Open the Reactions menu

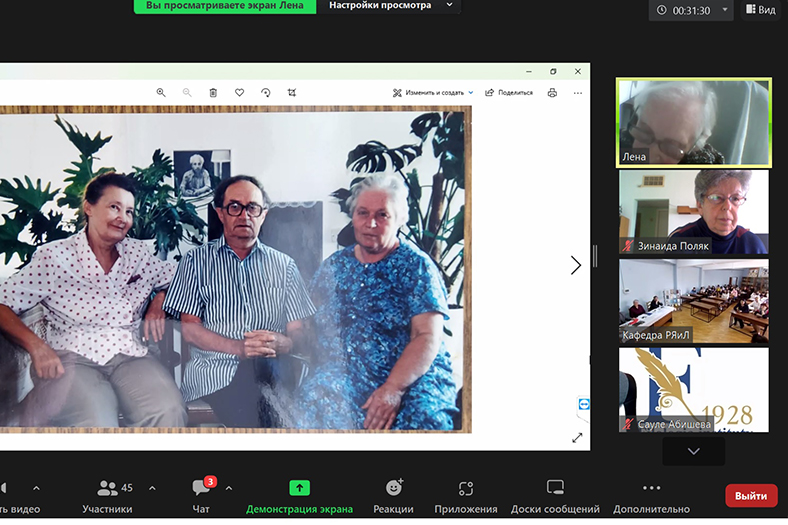pyautogui.click(x=394, y=489)
